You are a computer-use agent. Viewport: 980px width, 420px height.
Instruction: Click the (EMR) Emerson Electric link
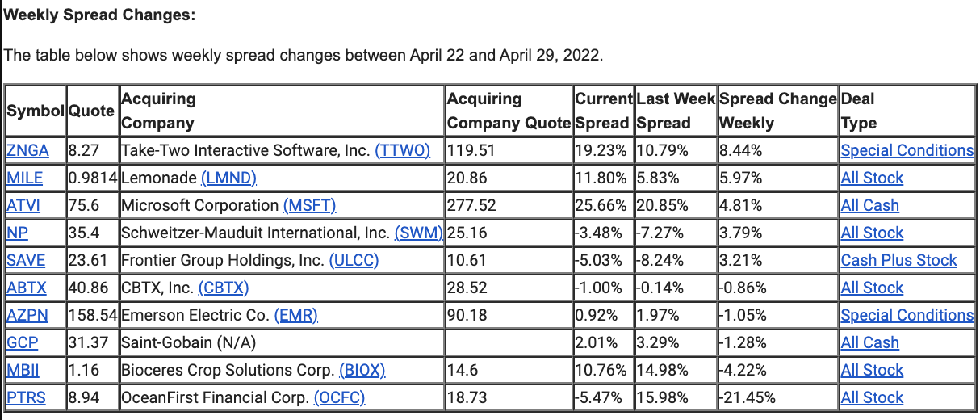pyautogui.click(x=295, y=316)
